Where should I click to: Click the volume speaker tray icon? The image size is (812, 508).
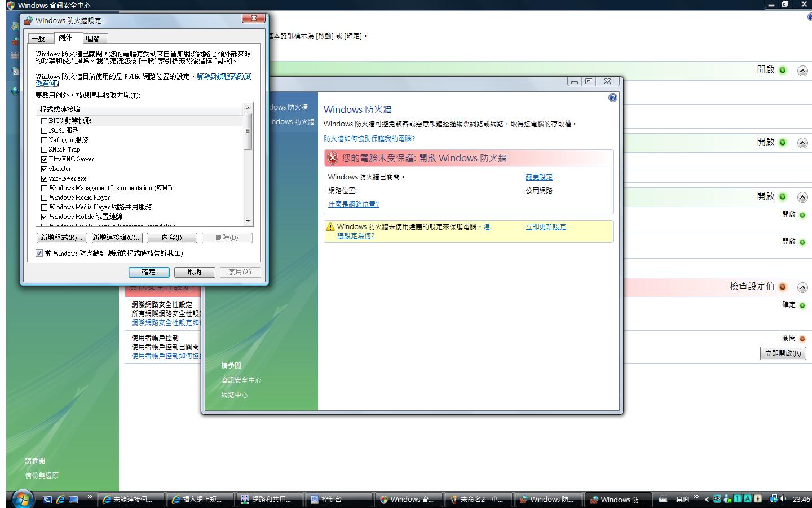(x=783, y=499)
